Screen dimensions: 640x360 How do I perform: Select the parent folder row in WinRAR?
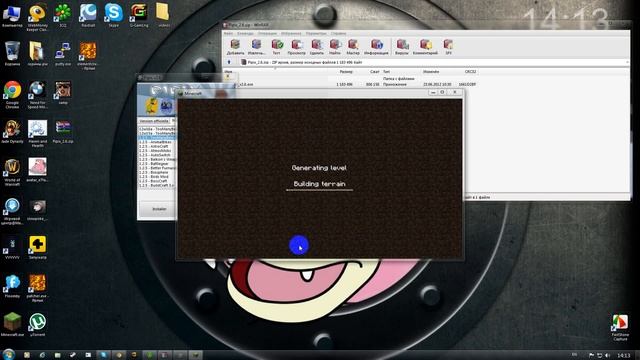(351, 78)
